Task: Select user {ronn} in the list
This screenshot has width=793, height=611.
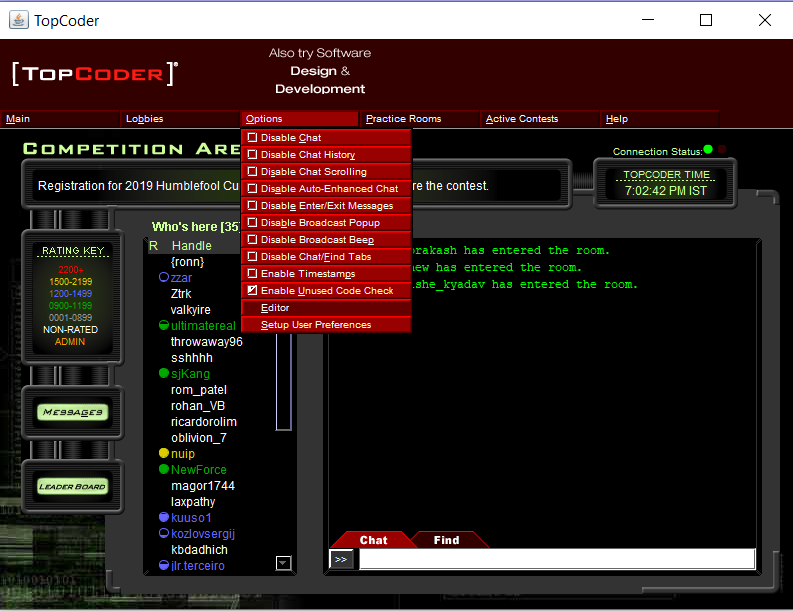Action: 188,262
